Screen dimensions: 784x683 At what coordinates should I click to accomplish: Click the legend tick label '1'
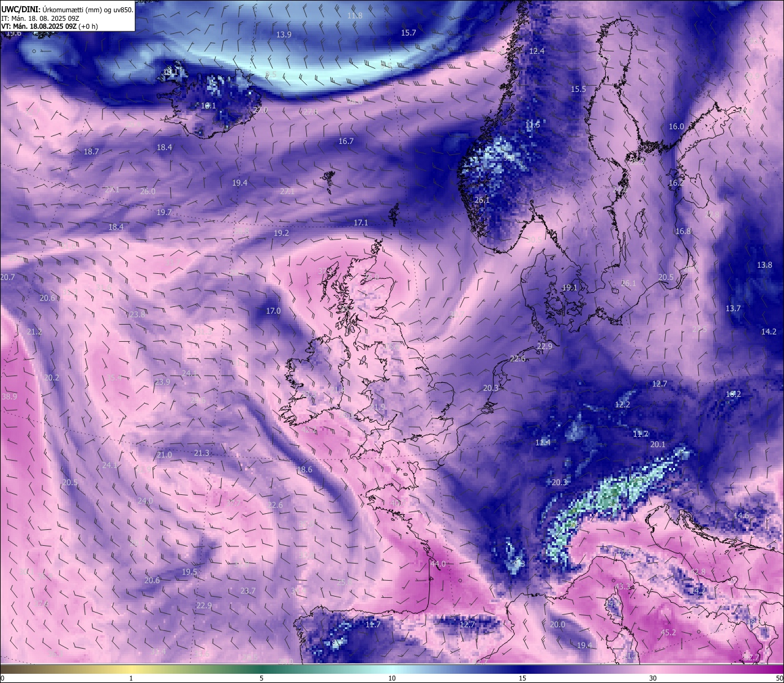click(x=131, y=678)
